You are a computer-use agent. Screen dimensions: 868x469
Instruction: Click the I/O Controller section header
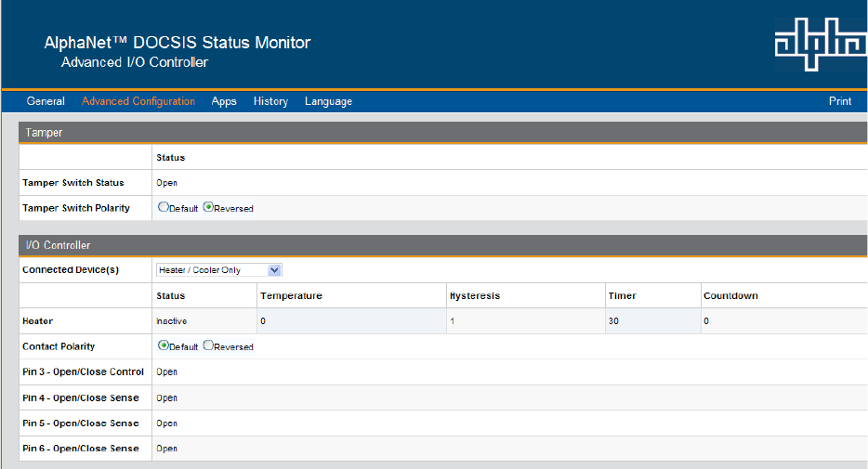(x=443, y=245)
